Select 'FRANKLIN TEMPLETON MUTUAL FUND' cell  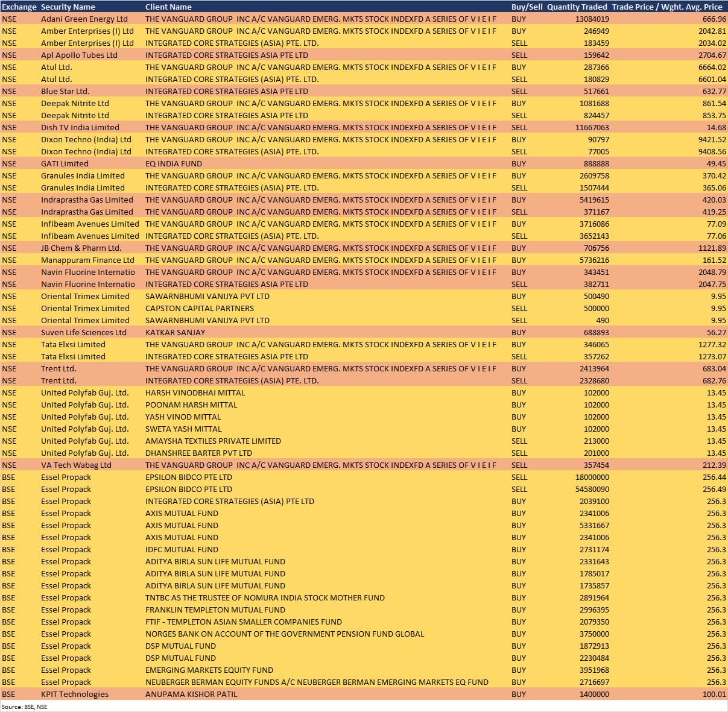pos(215,610)
